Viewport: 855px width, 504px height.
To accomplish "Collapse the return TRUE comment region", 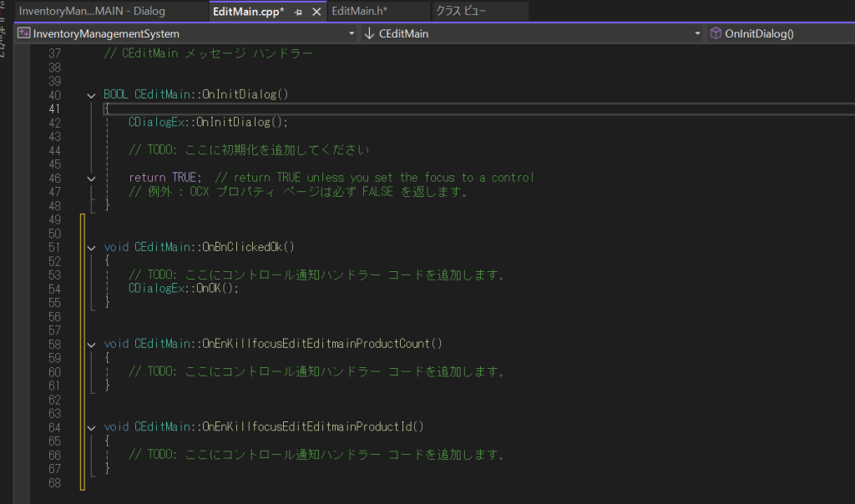I will 91,178.
